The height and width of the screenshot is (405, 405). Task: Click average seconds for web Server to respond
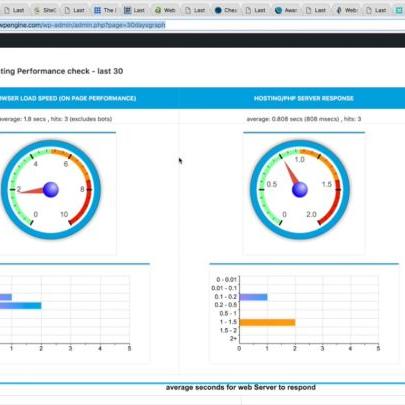pos(241,387)
